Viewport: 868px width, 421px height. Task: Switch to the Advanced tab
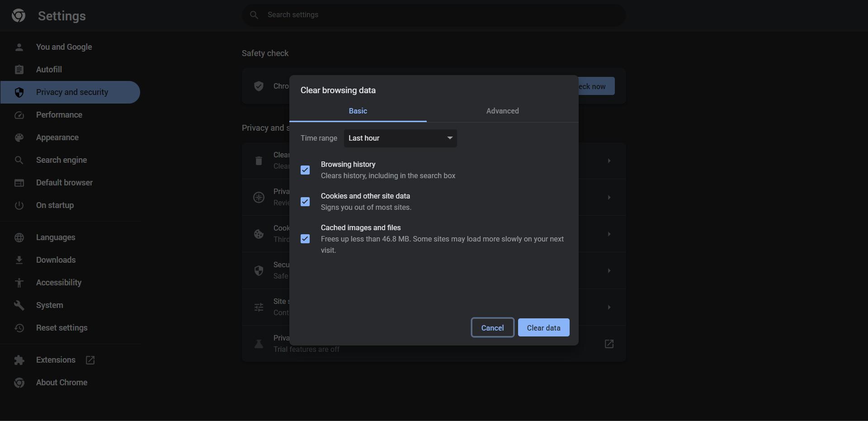502,111
